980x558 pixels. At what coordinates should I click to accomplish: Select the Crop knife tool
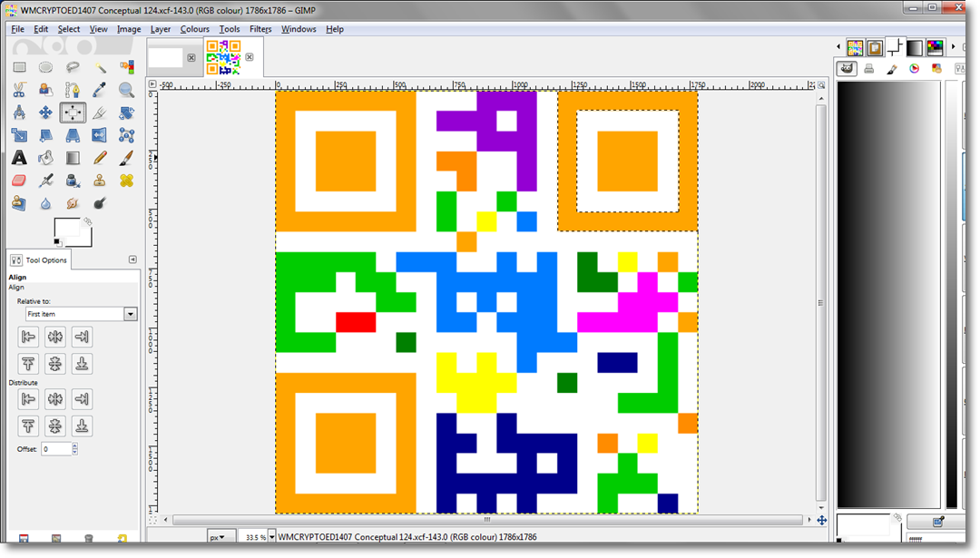click(100, 113)
